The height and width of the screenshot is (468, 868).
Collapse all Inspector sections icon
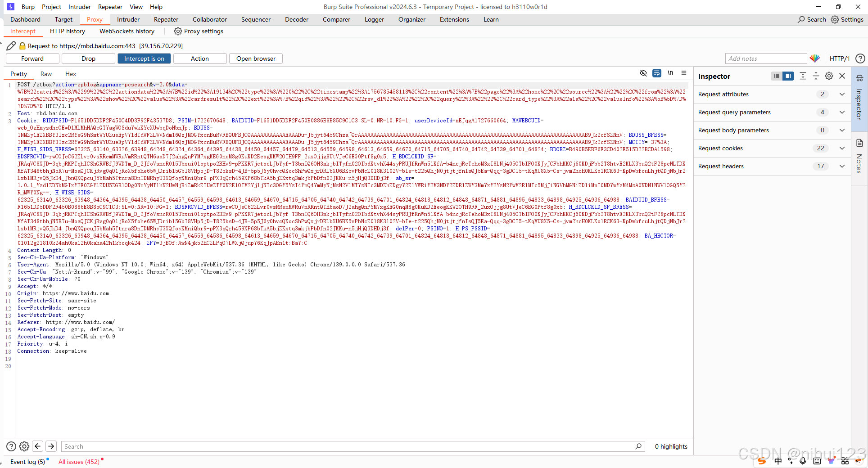[x=816, y=76]
